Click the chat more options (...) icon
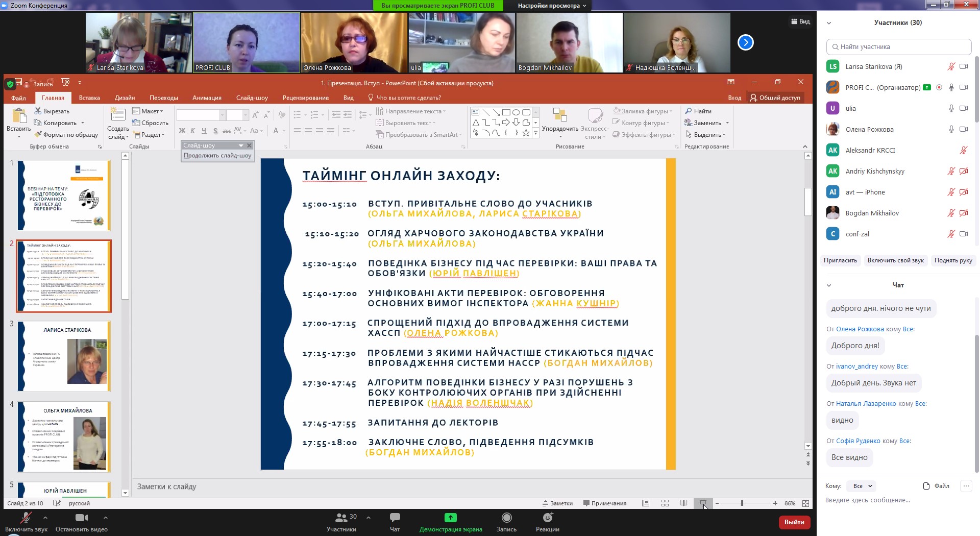Image resolution: width=980 pixels, height=536 pixels. tap(966, 486)
